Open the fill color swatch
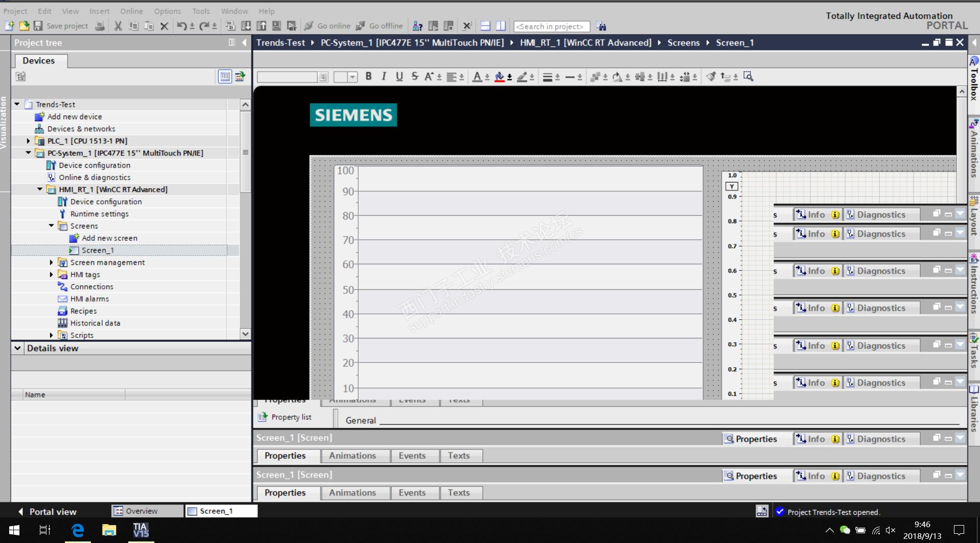The width and height of the screenshot is (980, 543). pos(500,77)
